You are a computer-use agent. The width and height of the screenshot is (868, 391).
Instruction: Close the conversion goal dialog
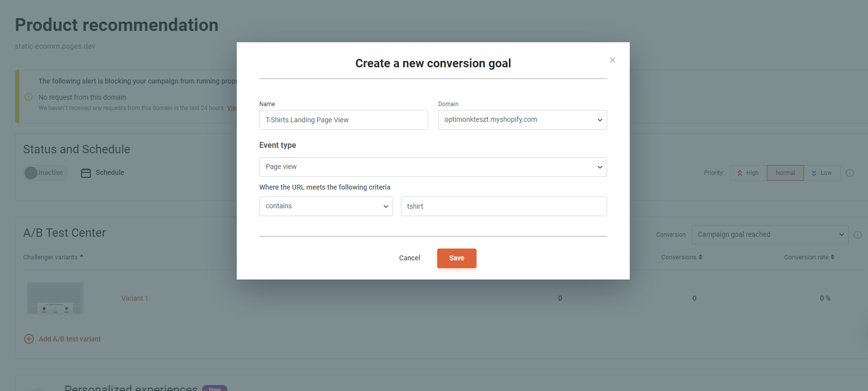point(612,60)
